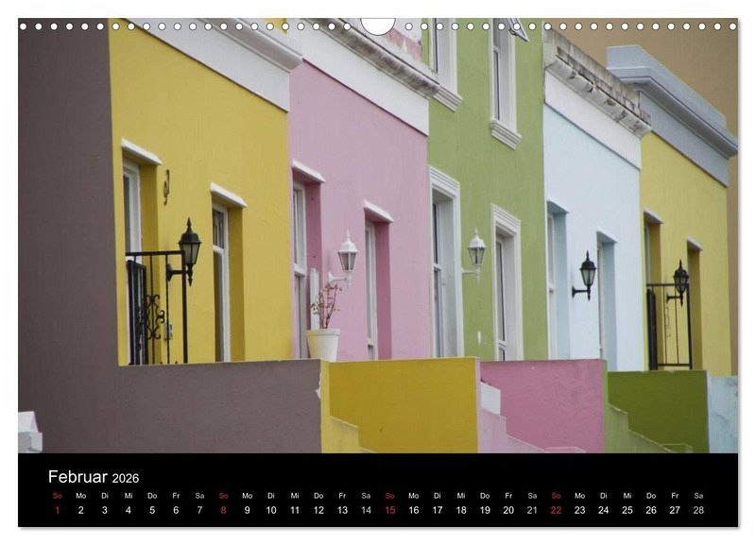Click date 23 in the calendar

tap(580, 510)
